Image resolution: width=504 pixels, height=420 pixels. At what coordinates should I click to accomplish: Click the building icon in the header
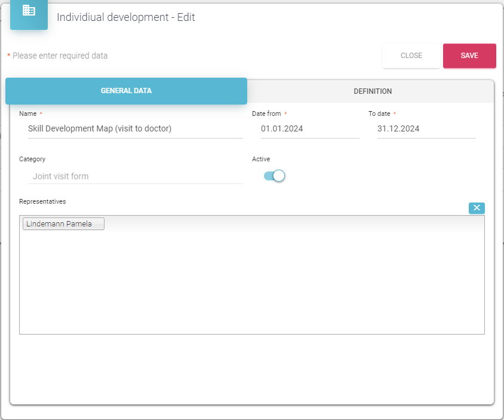(x=29, y=11)
